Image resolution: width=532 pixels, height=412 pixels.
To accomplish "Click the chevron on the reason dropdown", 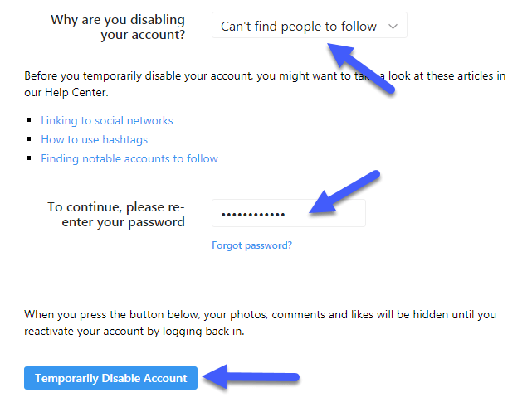I will [393, 27].
